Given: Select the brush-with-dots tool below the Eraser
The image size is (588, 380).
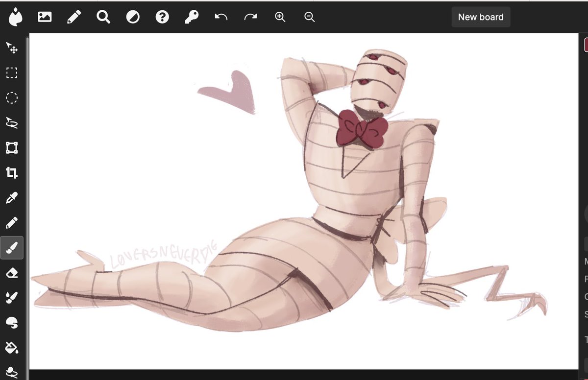Looking at the screenshot, I should (12, 298).
